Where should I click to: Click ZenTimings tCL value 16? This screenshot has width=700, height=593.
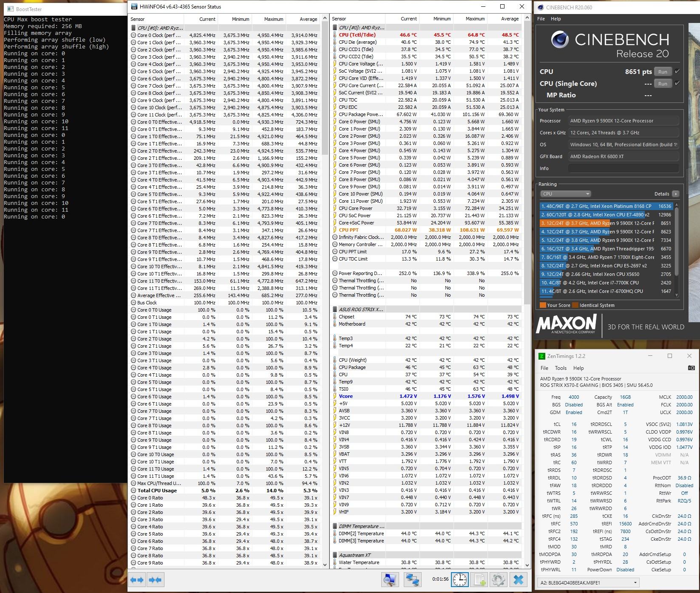pyautogui.click(x=574, y=424)
